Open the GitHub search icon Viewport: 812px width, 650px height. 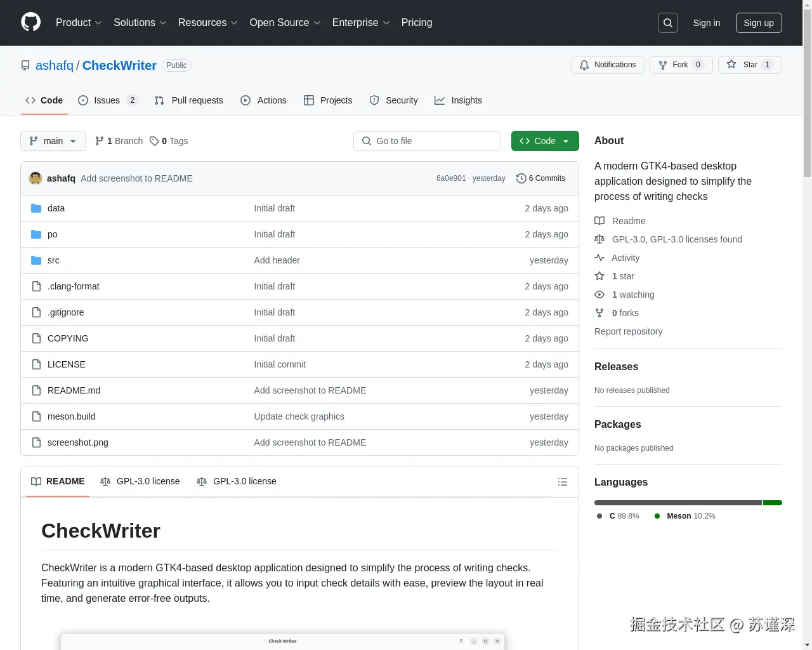click(x=667, y=22)
